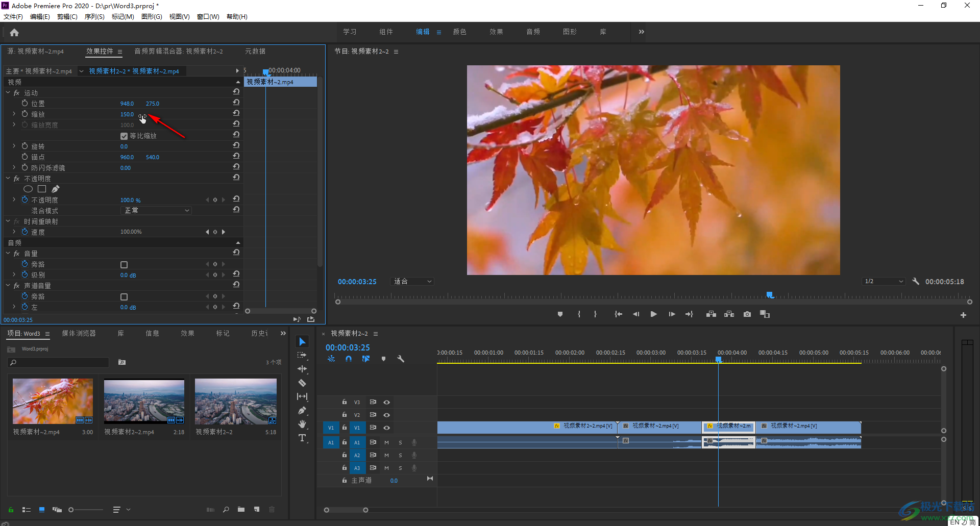Create ellipse mask under Opacity
This screenshot has width=980, height=526.
tap(28, 189)
